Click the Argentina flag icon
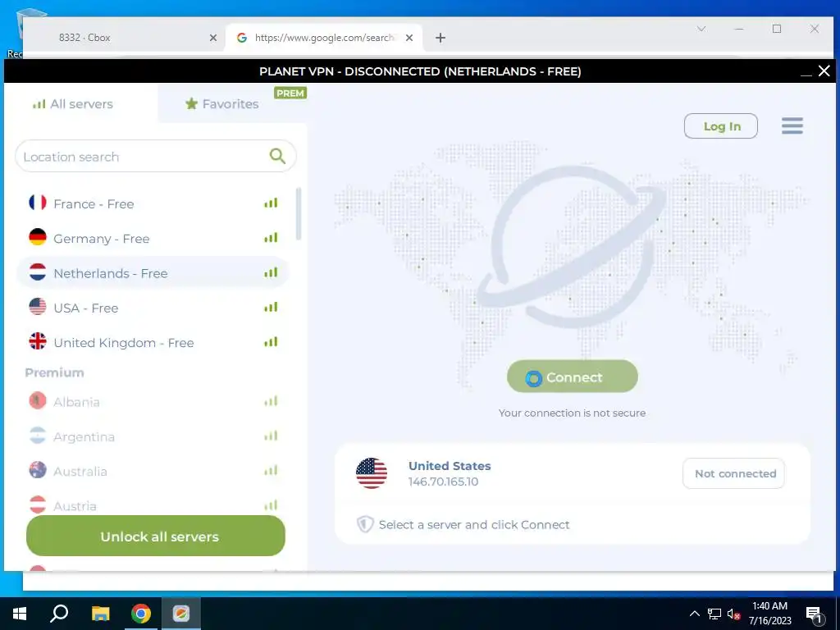Screen dimensions: 840x630 (38, 436)
